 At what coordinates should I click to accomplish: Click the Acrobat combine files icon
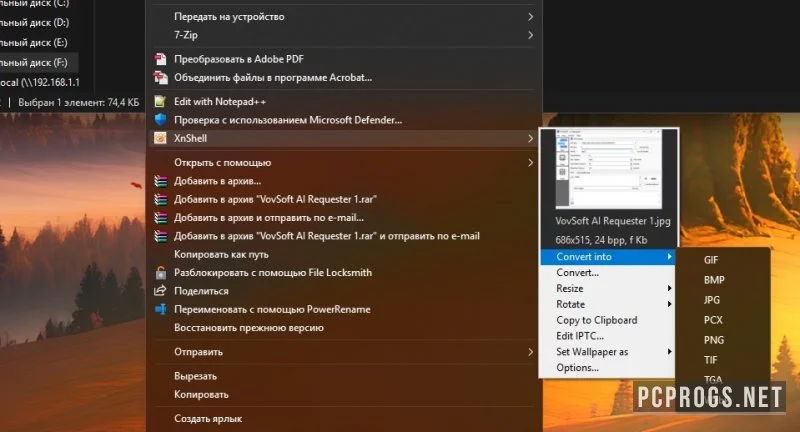pyautogui.click(x=160, y=78)
